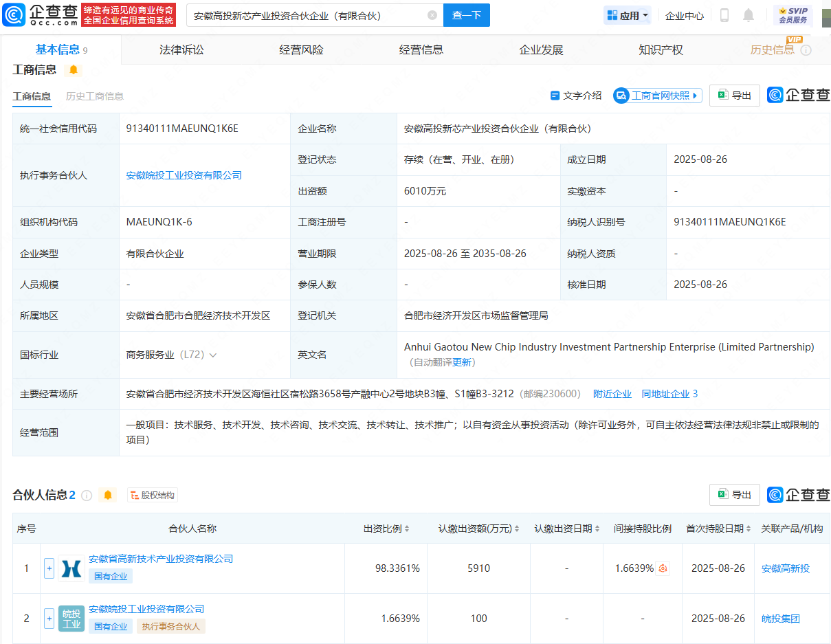Image resolution: width=831 pixels, height=644 pixels.
Task: Open related institution 皖投集团
Action: point(781,619)
